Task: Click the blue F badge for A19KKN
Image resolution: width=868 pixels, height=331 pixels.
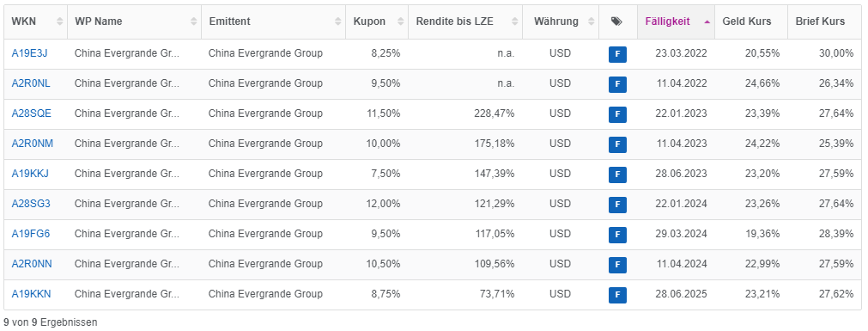Action: 617,294
